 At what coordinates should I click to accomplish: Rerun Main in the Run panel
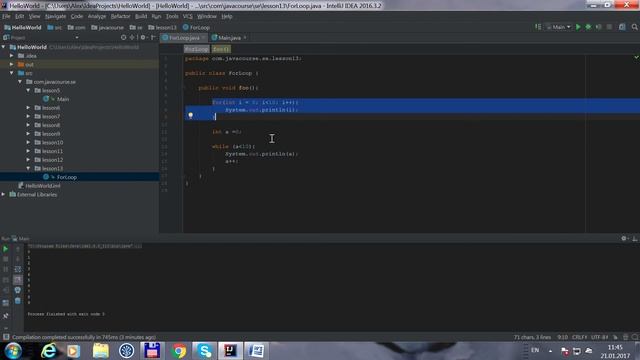[x=6, y=249]
